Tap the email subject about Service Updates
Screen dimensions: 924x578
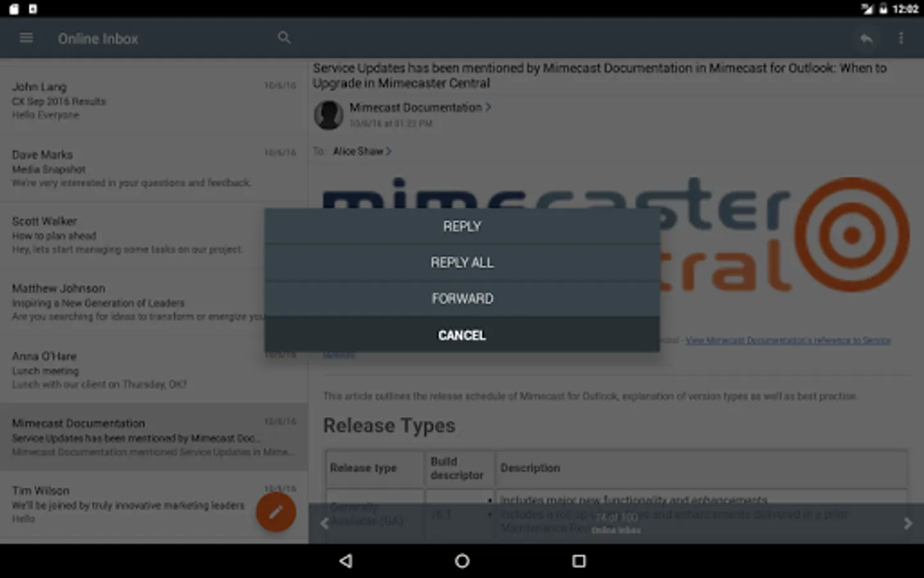pos(600,76)
